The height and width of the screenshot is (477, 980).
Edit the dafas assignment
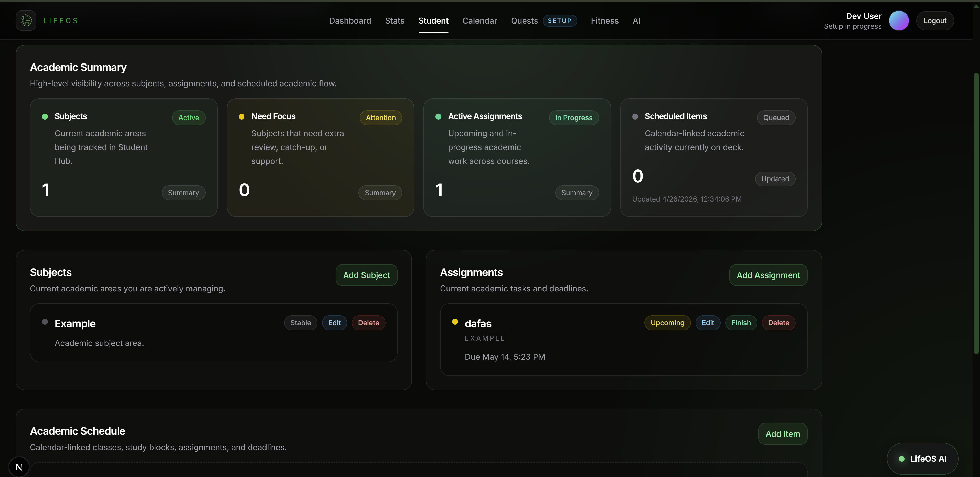click(708, 323)
